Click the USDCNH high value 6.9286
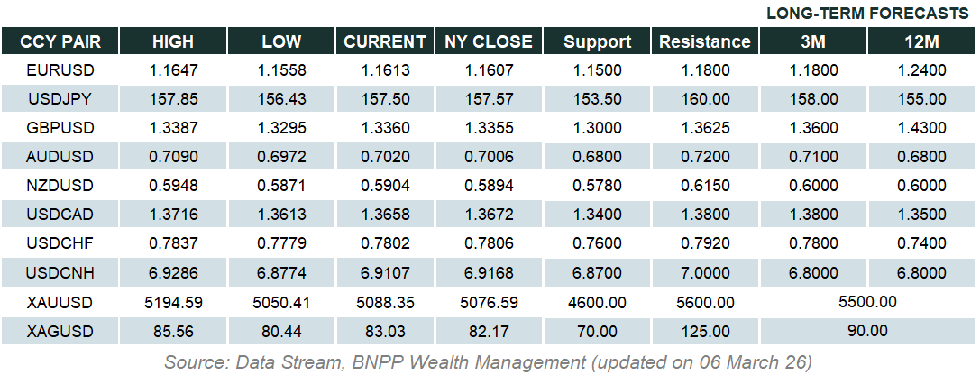This screenshot has width=980, height=375. pos(173,272)
